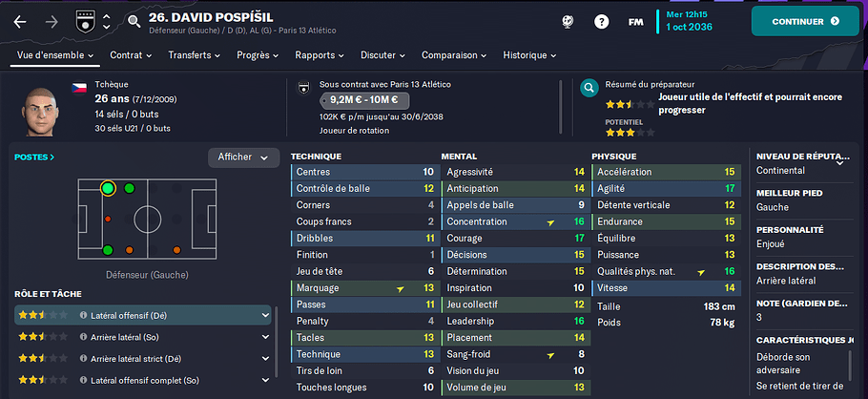The image size is (868, 399).
Task: Open the Postes link
Action: (x=34, y=157)
